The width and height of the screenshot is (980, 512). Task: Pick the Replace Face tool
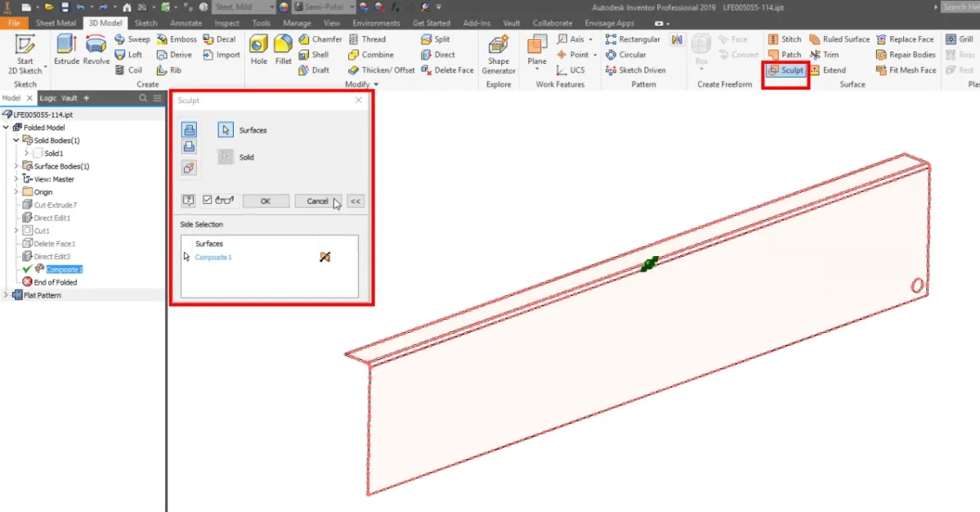pyautogui.click(x=905, y=39)
